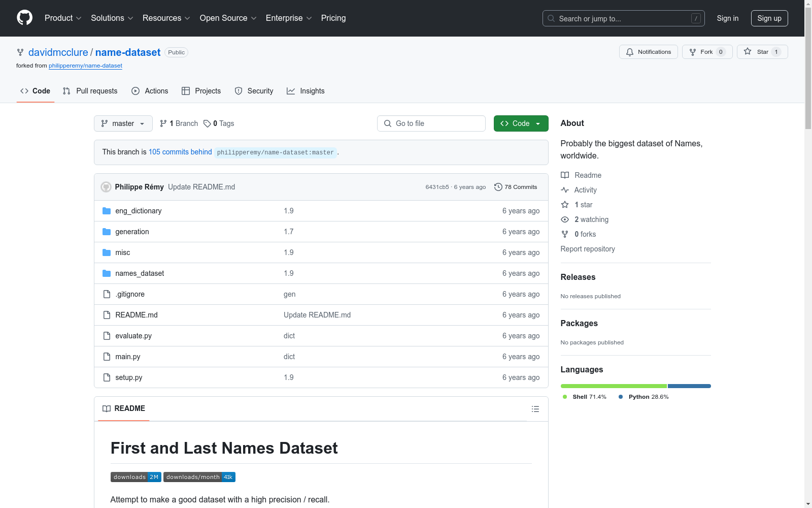Open the 6431cb5 commit hash link
The width and height of the screenshot is (812, 508).
click(437, 187)
